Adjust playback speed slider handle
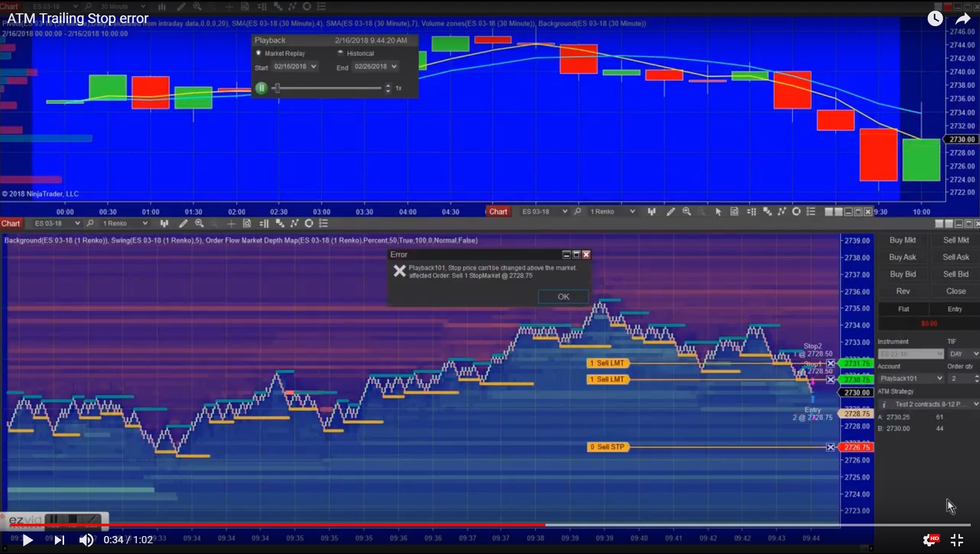This screenshot has width=980, height=554. tap(277, 88)
